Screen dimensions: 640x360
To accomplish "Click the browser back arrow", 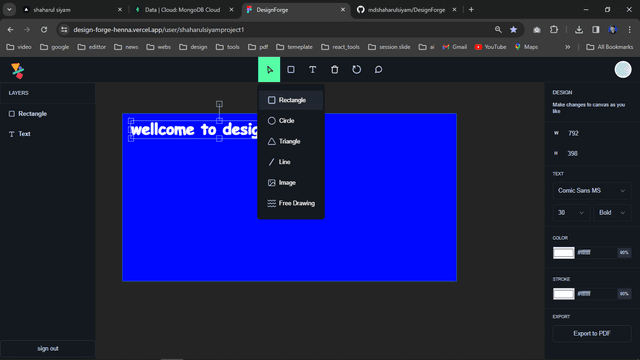I will click(10, 29).
